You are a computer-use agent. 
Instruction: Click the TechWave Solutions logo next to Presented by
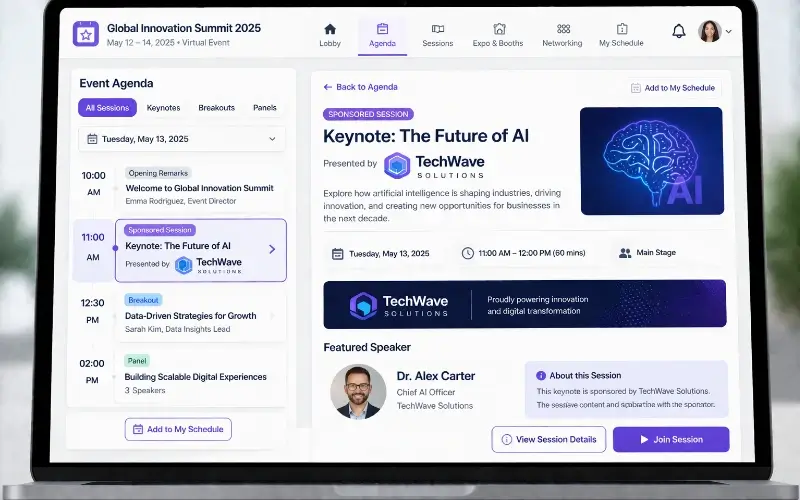pyautogui.click(x=434, y=166)
